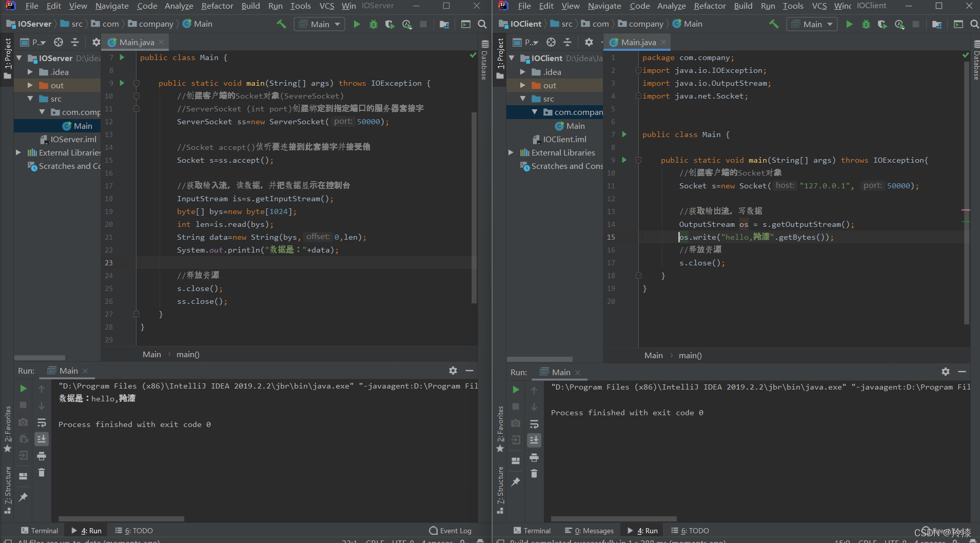Close Main.java tab in IOClient editor
Screen dimensions: 980x543
coord(663,42)
